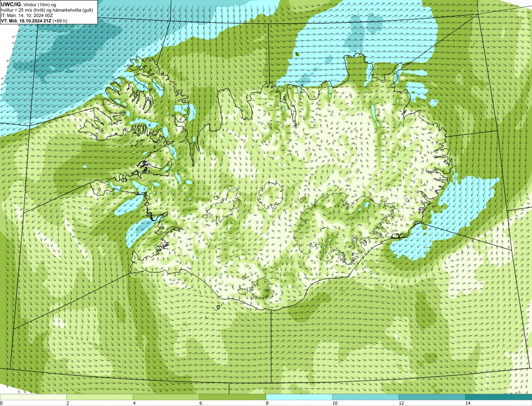Click the 'VT: Mið. 16.10.2024 21Z (+69 h)' line
Viewport: 532px width, 406px height.
click(34, 21)
